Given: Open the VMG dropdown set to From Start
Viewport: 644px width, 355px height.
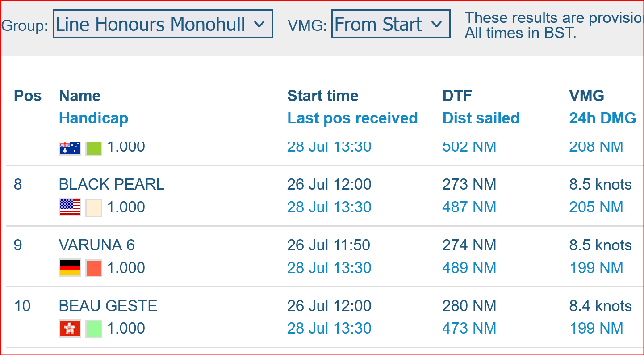Looking at the screenshot, I should click(x=391, y=24).
